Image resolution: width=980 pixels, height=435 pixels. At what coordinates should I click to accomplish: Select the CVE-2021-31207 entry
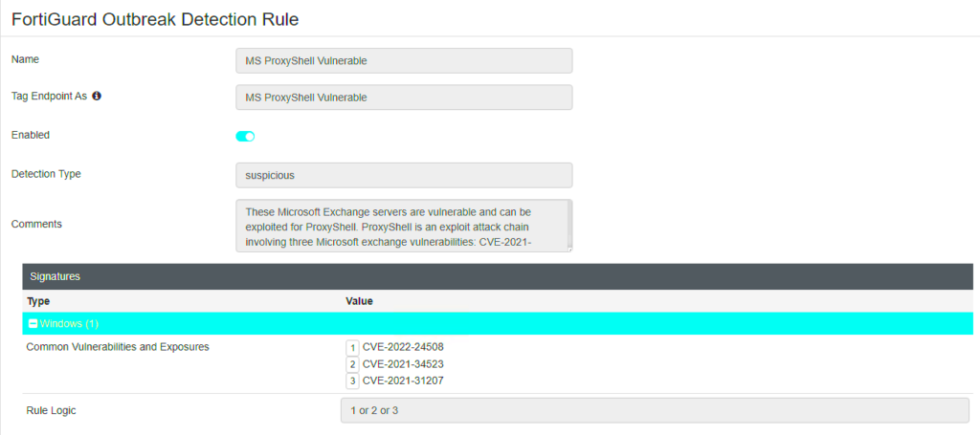[403, 381]
